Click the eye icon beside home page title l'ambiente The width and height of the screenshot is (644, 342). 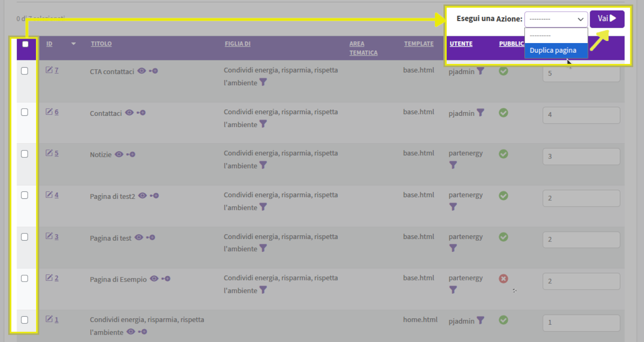tap(131, 332)
